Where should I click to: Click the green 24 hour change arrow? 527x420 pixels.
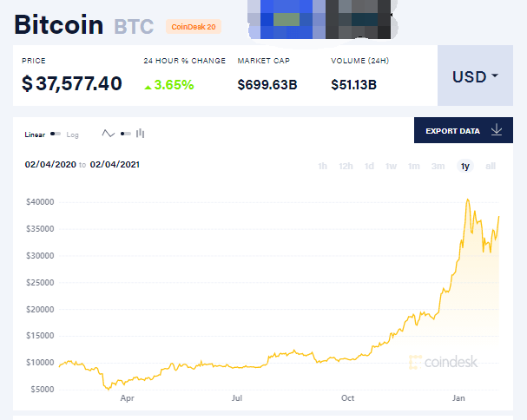pos(148,86)
